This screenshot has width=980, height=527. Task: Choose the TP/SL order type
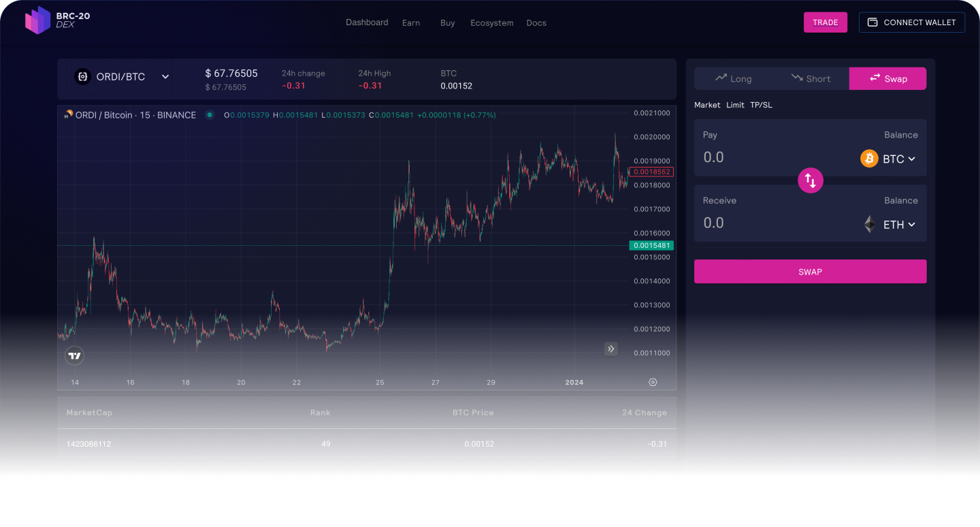pos(761,105)
